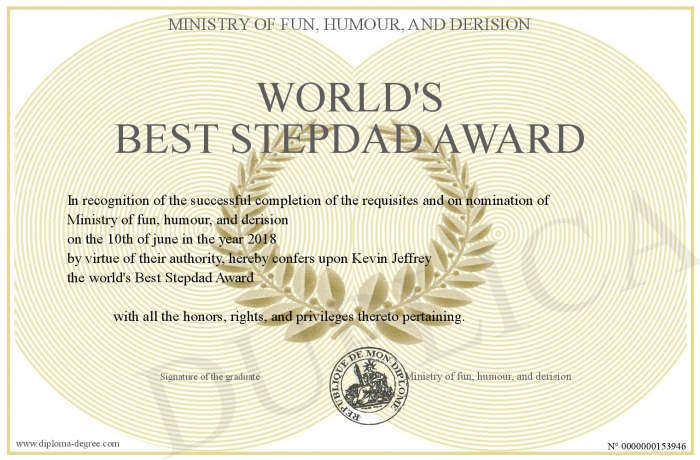
Task: Click the 'Signature of the graduate' label
Action: [x=210, y=377]
